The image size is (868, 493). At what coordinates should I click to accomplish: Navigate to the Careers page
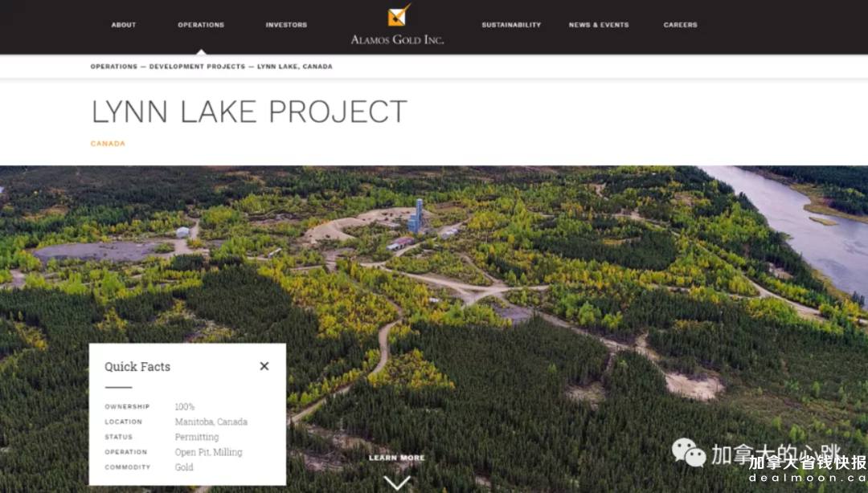[680, 25]
